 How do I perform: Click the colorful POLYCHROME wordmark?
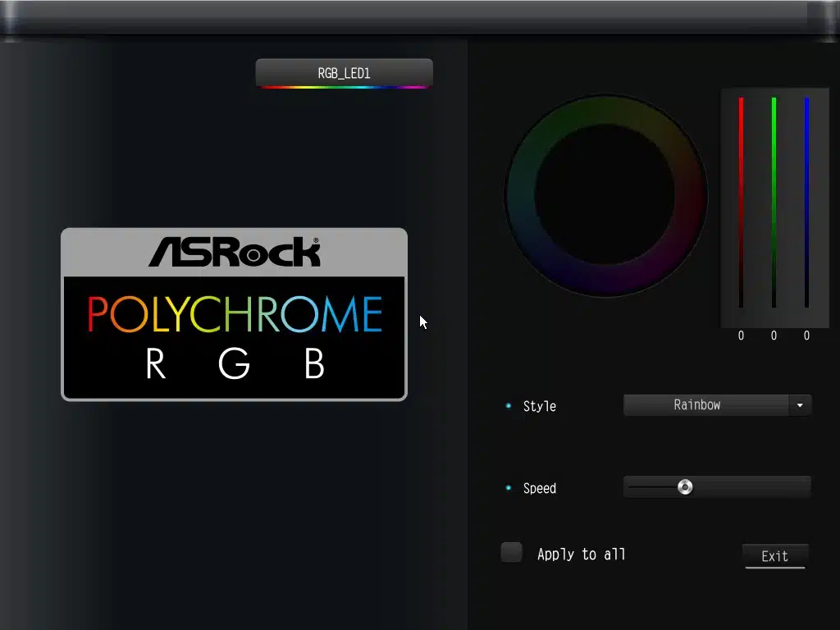[235, 315]
